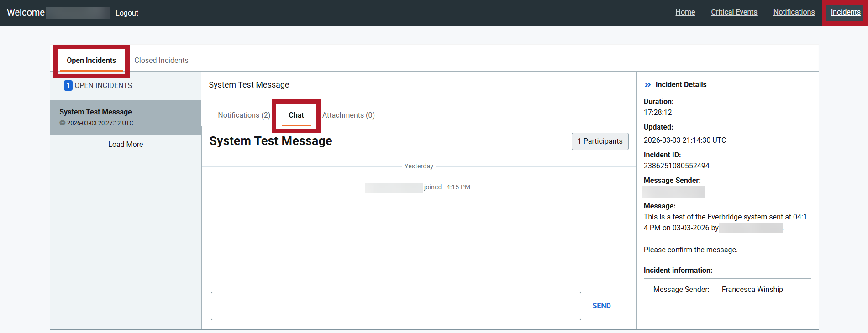
Task: Open Critical Events in top navigation
Action: (x=734, y=12)
